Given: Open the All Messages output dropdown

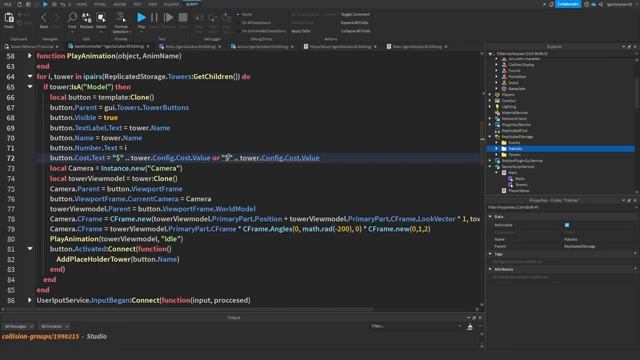Looking at the screenshot, I should click(18, 327).
